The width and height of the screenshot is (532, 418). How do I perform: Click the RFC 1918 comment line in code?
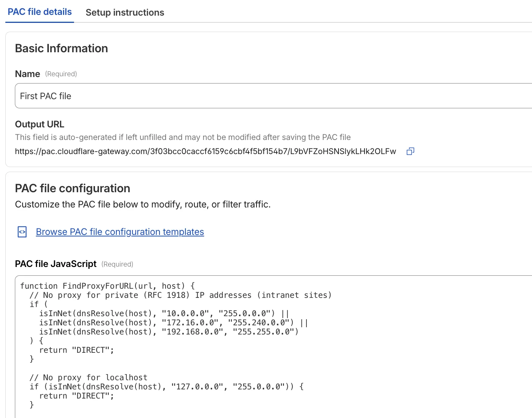[x=180, y=295]
